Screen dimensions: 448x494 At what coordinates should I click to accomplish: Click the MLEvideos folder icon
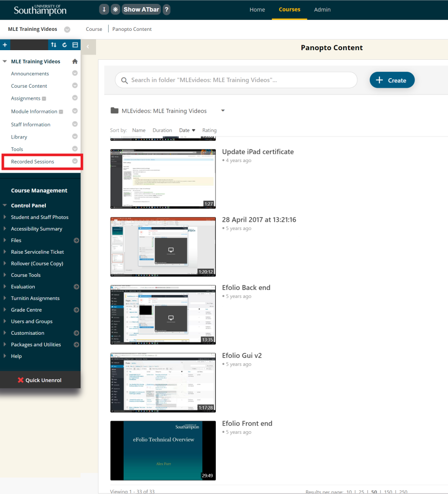(114, 110)
